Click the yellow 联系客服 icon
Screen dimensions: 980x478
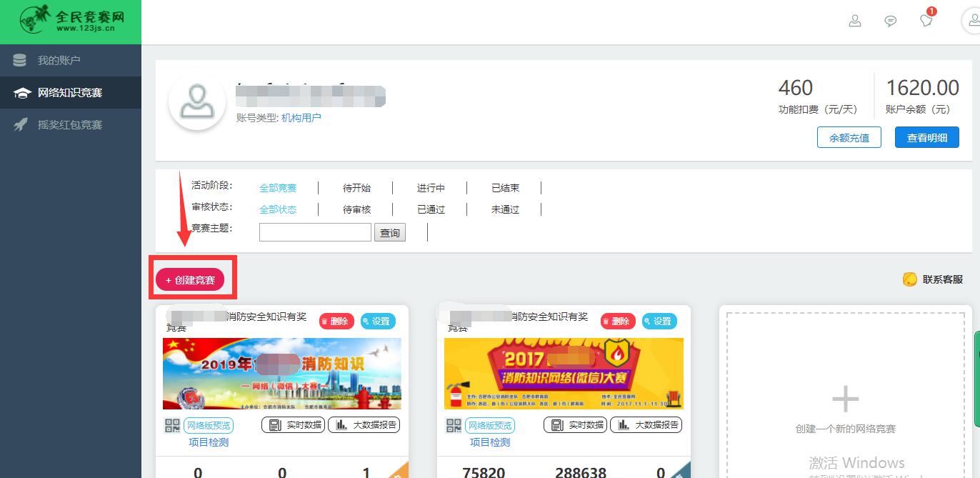coord(910,279)
